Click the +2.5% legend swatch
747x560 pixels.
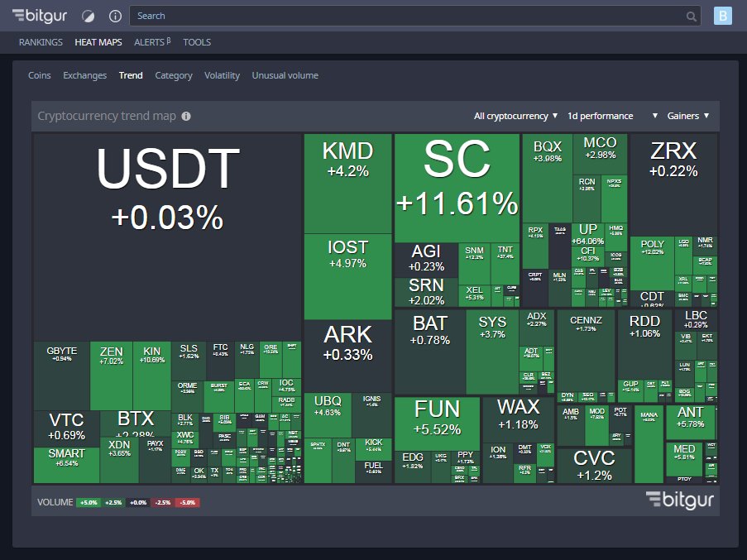coord(113,502)
